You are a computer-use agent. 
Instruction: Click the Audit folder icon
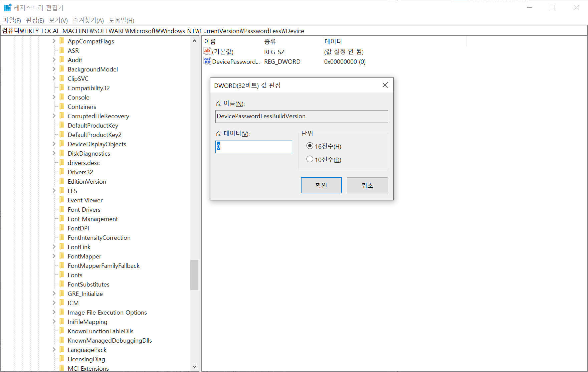tap(62, 60)
